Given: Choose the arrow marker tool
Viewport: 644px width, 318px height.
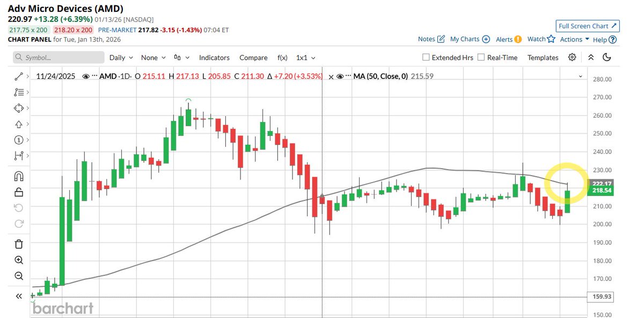Looking at the screenshot, I should coord(19,124).
